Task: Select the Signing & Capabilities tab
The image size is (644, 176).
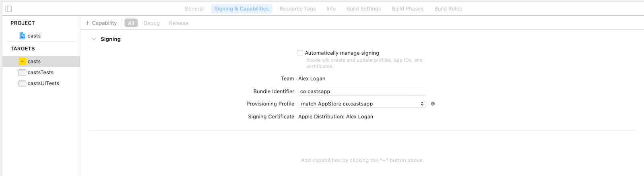Action: pyautogui.click(x=242, y=8)
